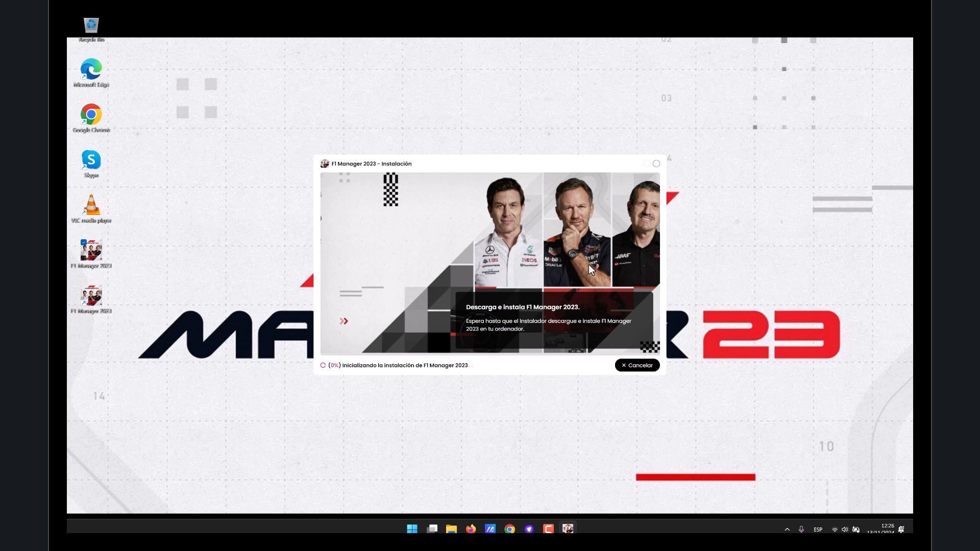Click the 'Descarga e instala F1 Manager 2023.' heading
This screenshot has height=551, width=980.
(x=523, y=307)
